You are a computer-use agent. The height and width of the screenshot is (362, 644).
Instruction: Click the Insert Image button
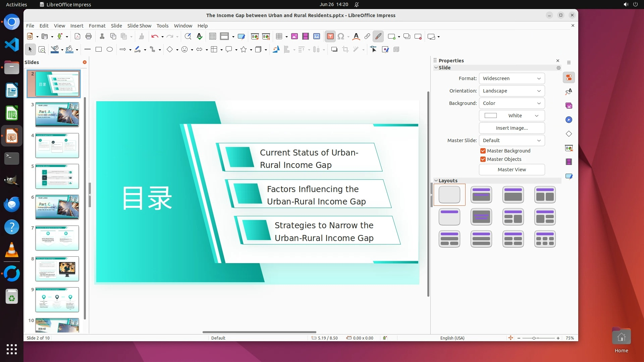(x=512, y=128)
